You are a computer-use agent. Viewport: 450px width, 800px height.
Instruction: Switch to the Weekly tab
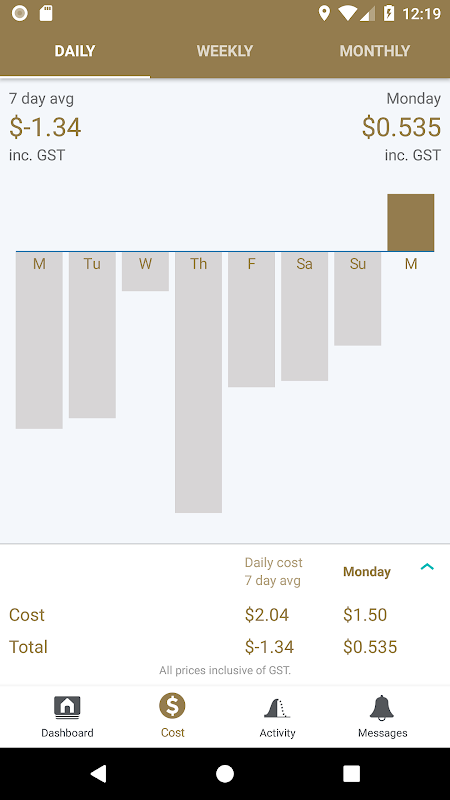[225, 51]
